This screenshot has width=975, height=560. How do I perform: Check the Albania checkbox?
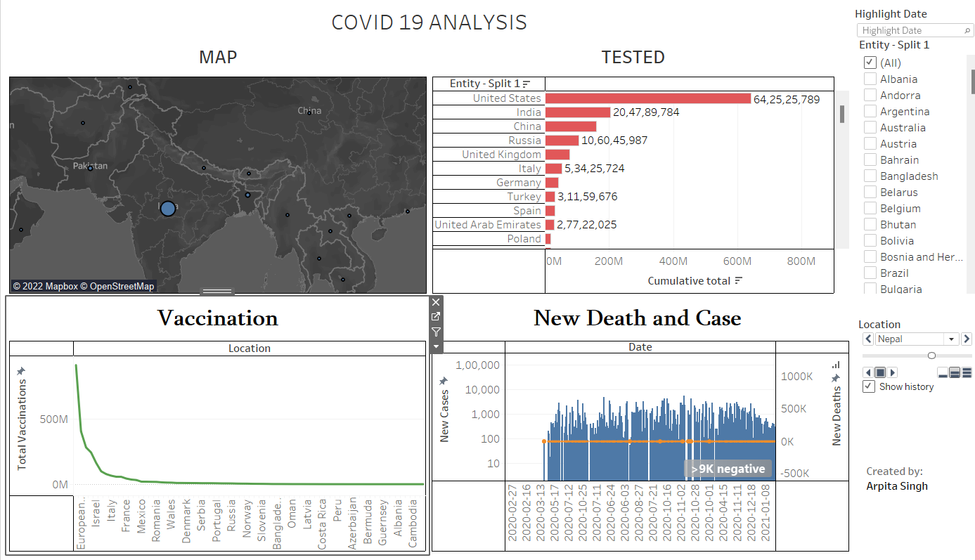[x=870, y=79]
